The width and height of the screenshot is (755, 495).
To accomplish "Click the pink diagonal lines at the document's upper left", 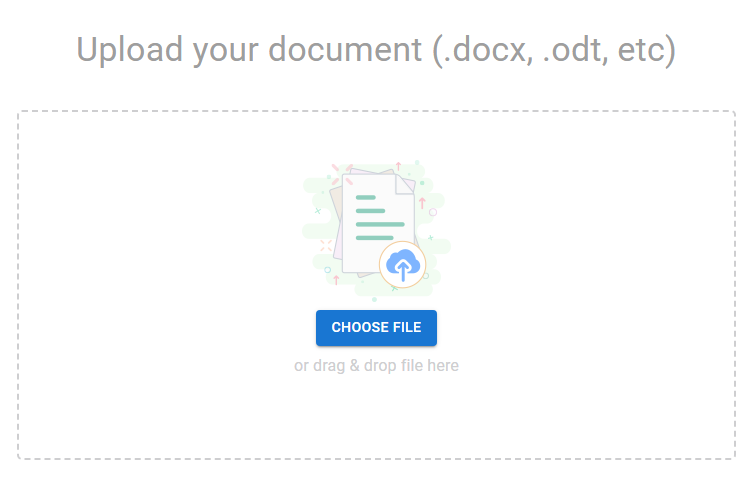I will coord(342,174).
